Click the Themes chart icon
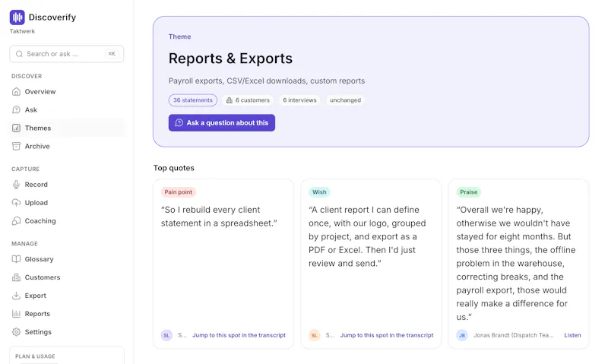Viewport: 608px width, 364px height. click(x=16, y=128)
